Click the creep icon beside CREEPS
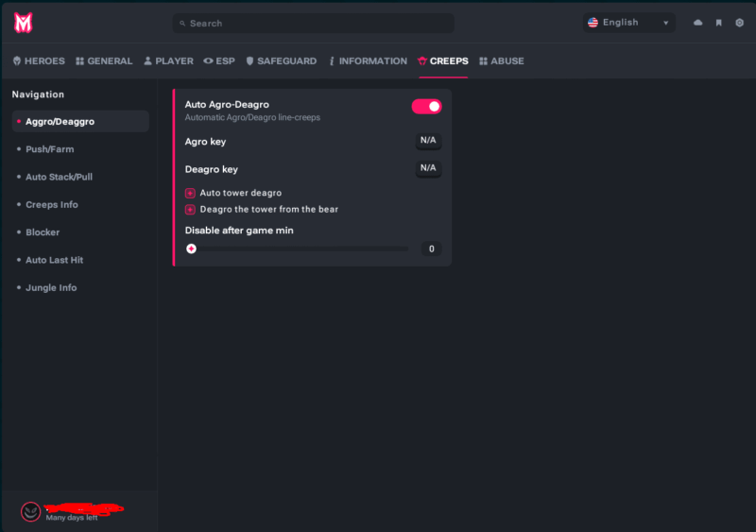Screen dimensions: 756x532 coord(422,60)
